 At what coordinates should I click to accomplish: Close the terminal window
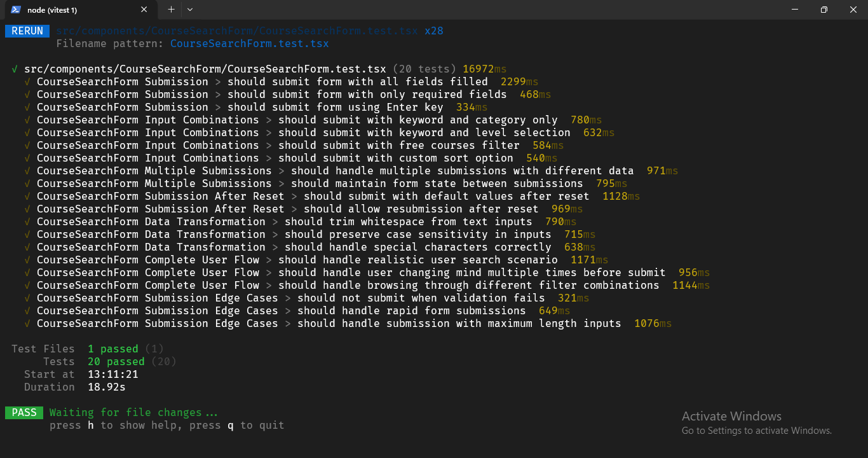(853, 10)
